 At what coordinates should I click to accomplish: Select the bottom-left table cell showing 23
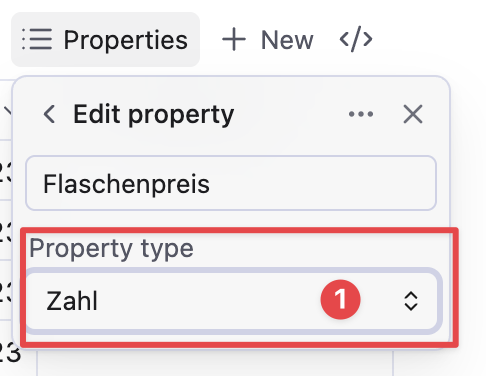point(10,352)
